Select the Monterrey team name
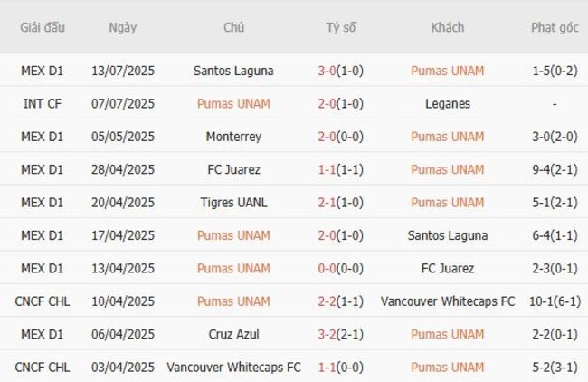588x382 pixels. pyautogui.click(x=233, y=137)
